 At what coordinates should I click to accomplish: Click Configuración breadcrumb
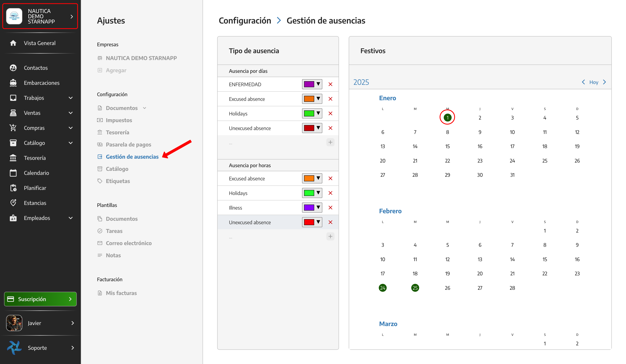tap(245, 21)
